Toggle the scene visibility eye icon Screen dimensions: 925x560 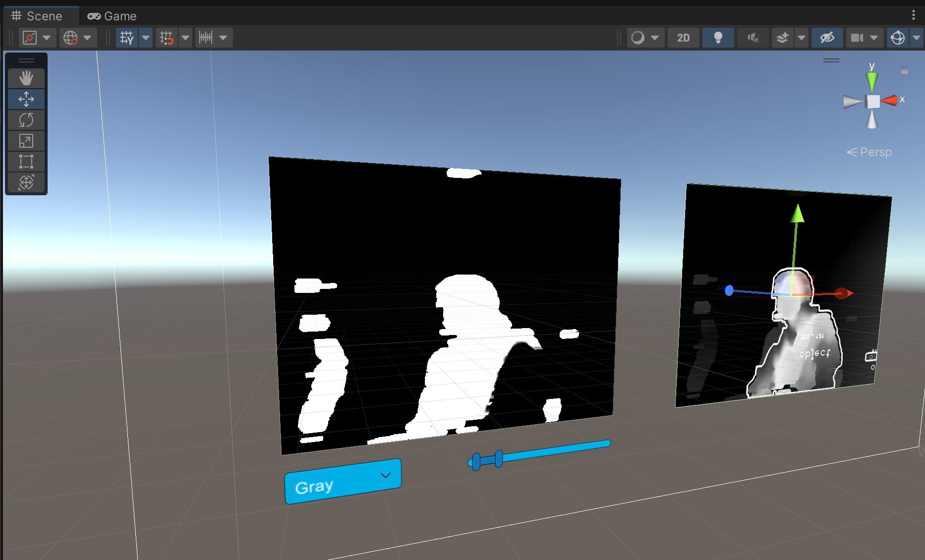click(x=827, y=37)
